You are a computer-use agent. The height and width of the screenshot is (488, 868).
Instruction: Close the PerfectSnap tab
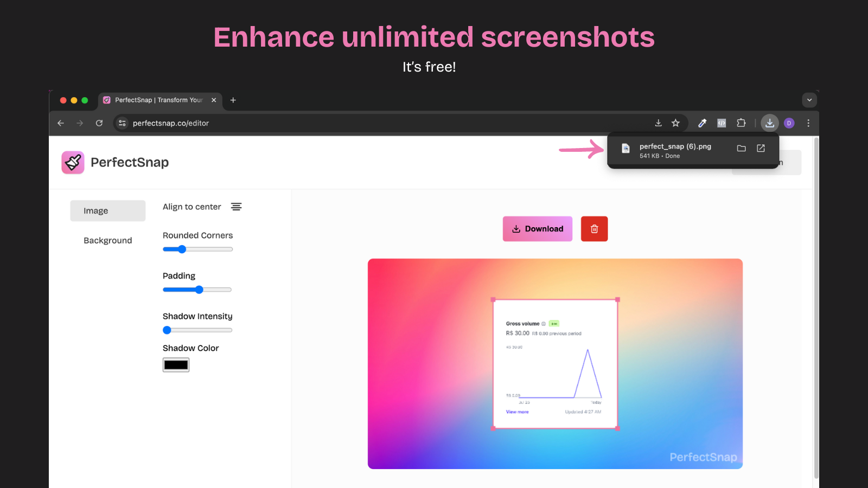click(x=214, y=100)
